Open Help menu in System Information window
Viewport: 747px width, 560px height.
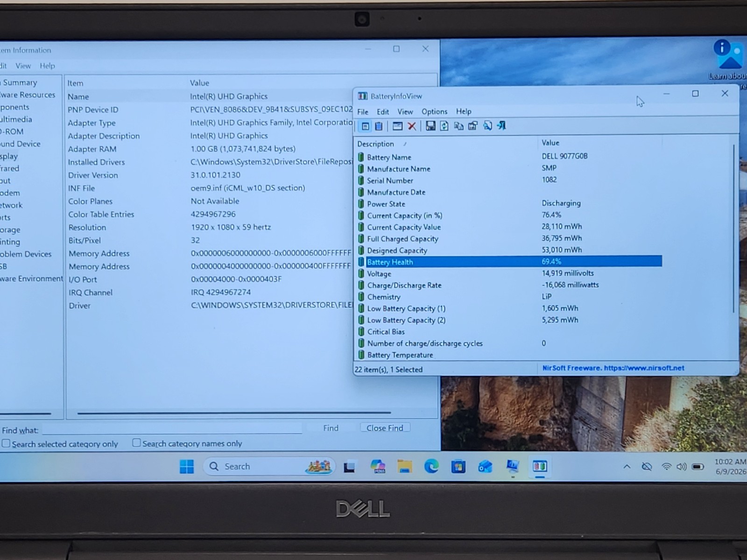(x=47, y=66)
